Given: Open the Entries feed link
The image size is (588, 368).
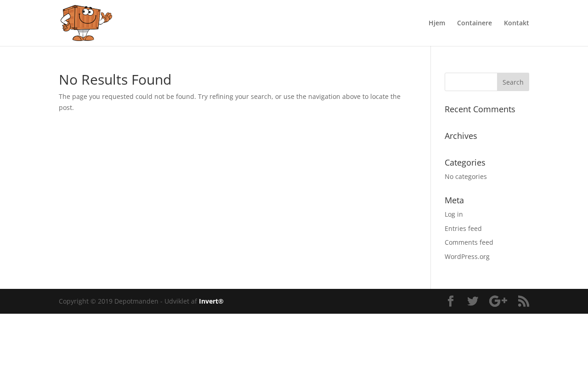Looking at the screenshot, I should pyautogui.click(x=463, y=229).
